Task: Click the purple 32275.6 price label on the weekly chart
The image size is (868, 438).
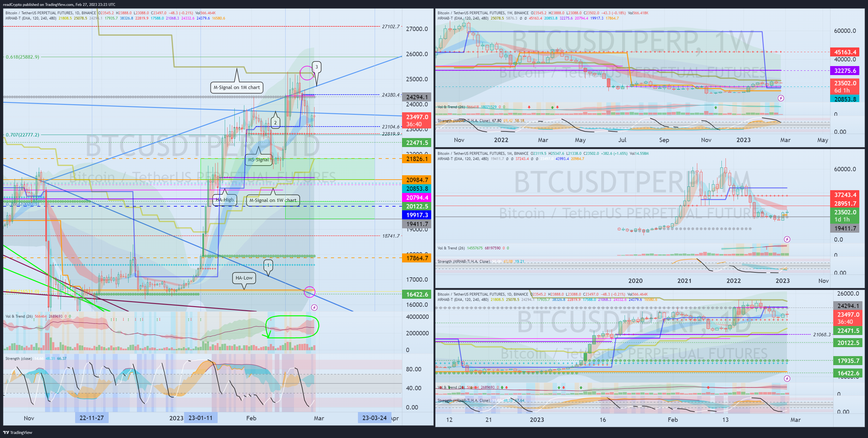Action: click(845, 71)
